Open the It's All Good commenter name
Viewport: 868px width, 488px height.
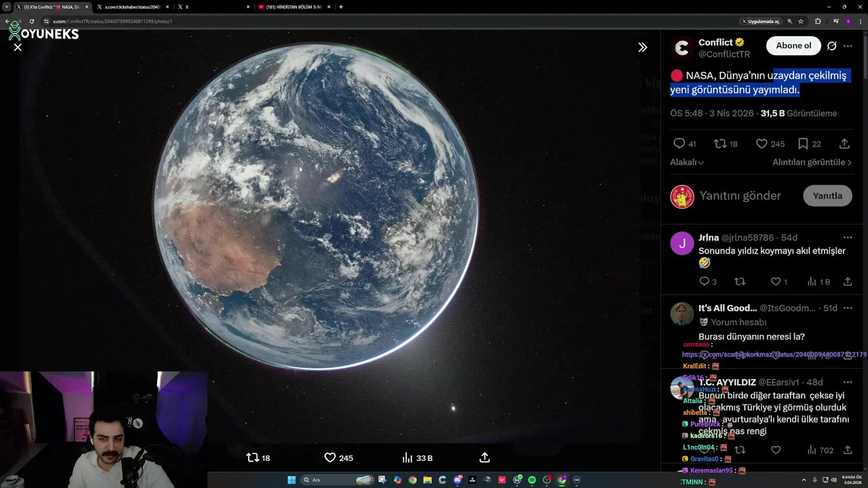(728, 308)
